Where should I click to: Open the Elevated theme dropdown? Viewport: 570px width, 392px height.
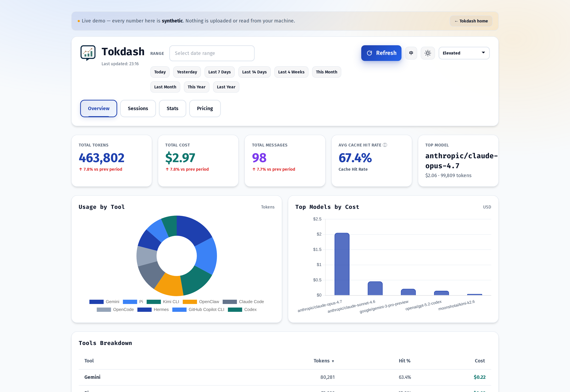464,53
